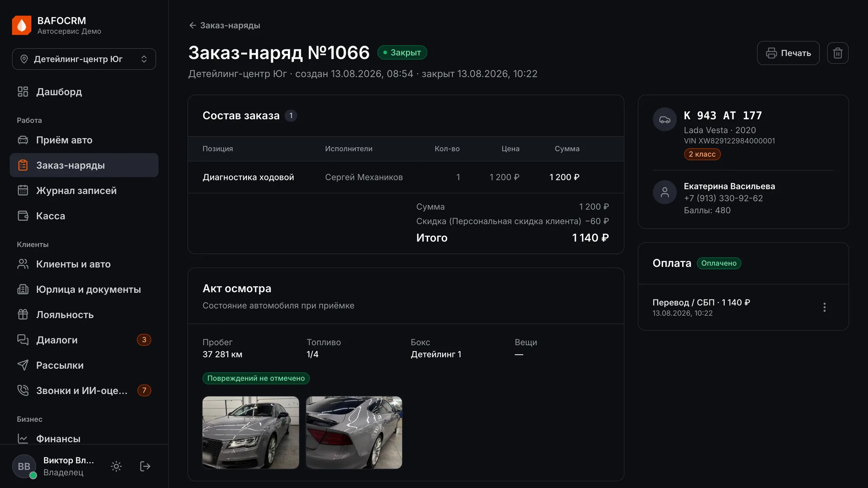Click the plate number К 943 АТ 177
Viewport: 868px width, 488px height.
pos(723,116)
